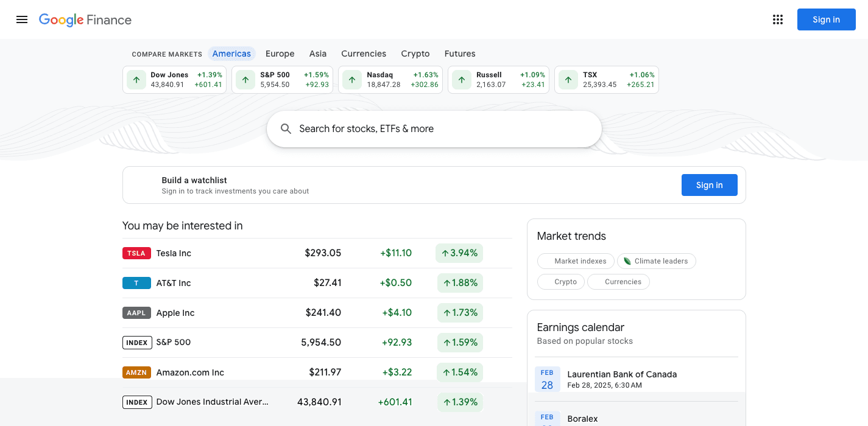Click the blue T ticker badge

(x=136, y=283)
